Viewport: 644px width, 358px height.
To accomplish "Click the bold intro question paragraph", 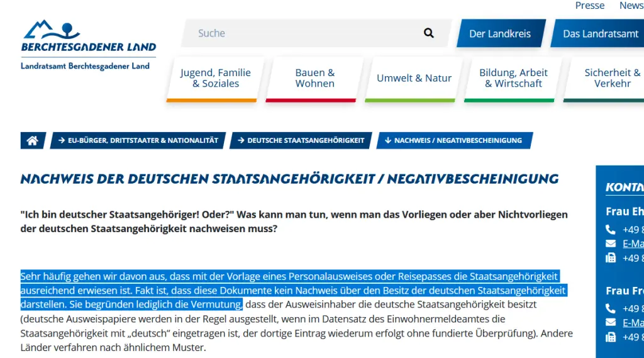I will [294, 221].
